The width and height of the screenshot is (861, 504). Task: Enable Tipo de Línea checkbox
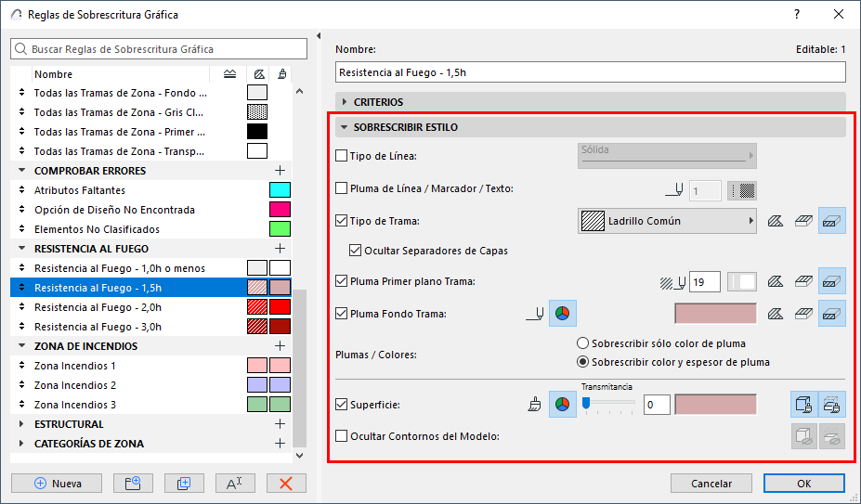click(x=342, y=156)
